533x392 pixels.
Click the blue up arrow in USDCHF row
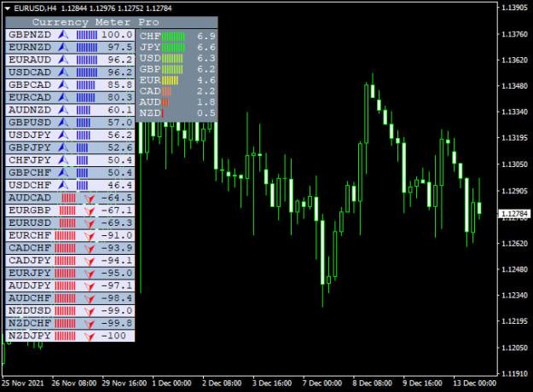pyautogui.click(x=63, y=185)
